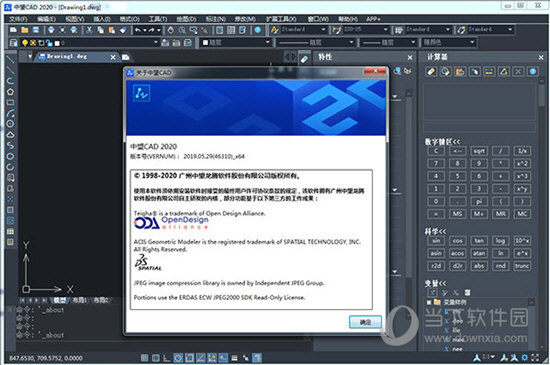Viewport: 550px width, 365px height.
Task: Open the View (V) menu
Action: 75,19
